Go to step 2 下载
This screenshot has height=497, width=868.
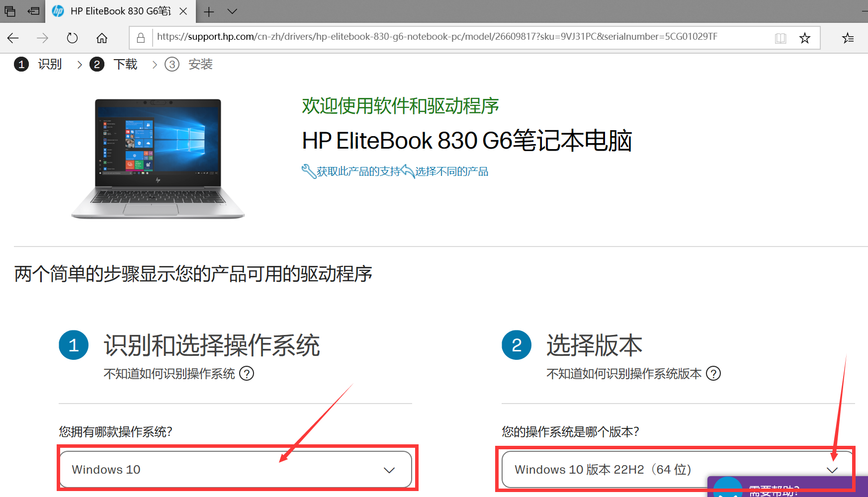pyautogui.click(x=113, y=64)
